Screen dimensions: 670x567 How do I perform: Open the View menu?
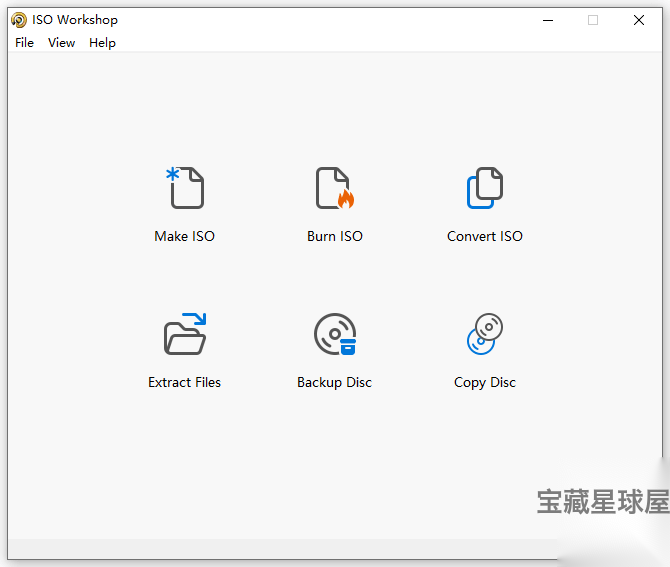[x=62, y=43]
